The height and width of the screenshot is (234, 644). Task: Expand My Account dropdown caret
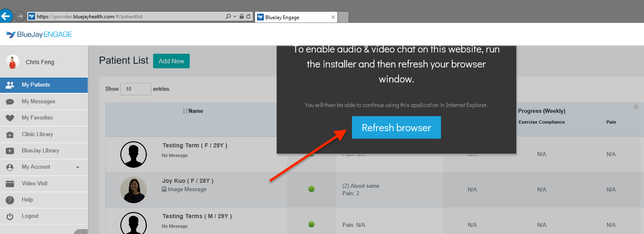click(x=78, y=167)
